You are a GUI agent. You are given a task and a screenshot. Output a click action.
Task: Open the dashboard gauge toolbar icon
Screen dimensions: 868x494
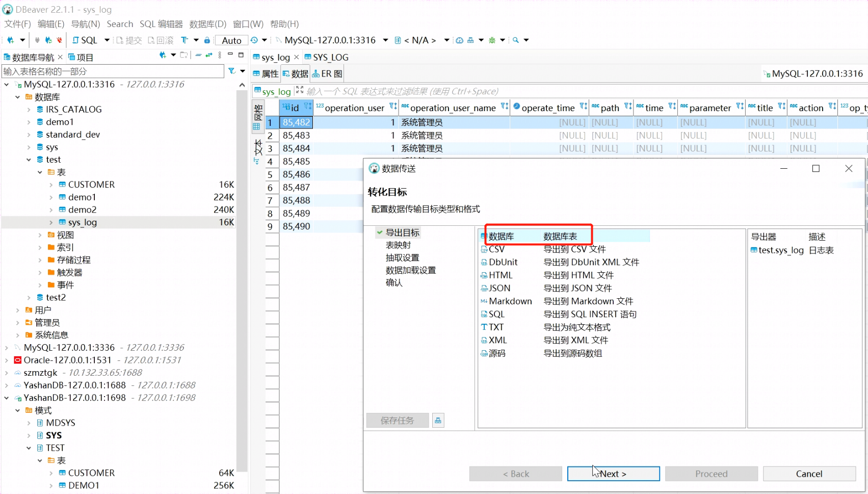(x=459, y=40)
